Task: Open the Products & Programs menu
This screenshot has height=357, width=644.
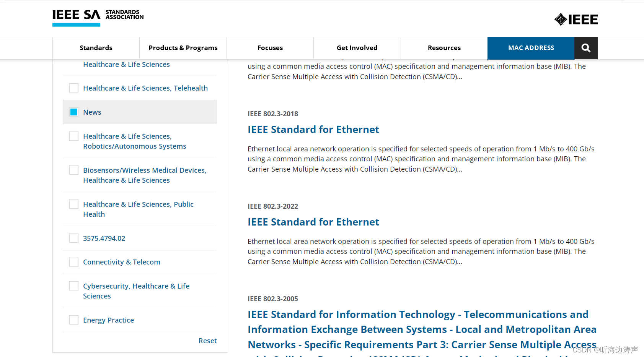Action: 183,48
